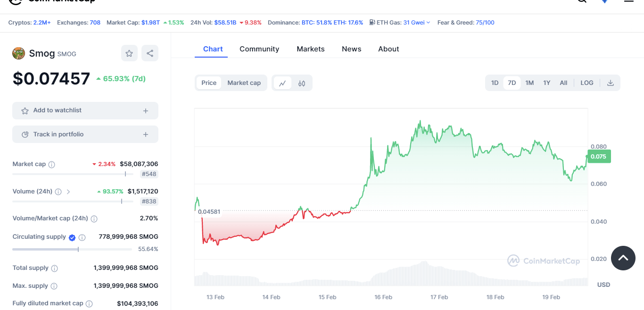Click the 65.93% (7d) change text

click(x=121, y=79)
